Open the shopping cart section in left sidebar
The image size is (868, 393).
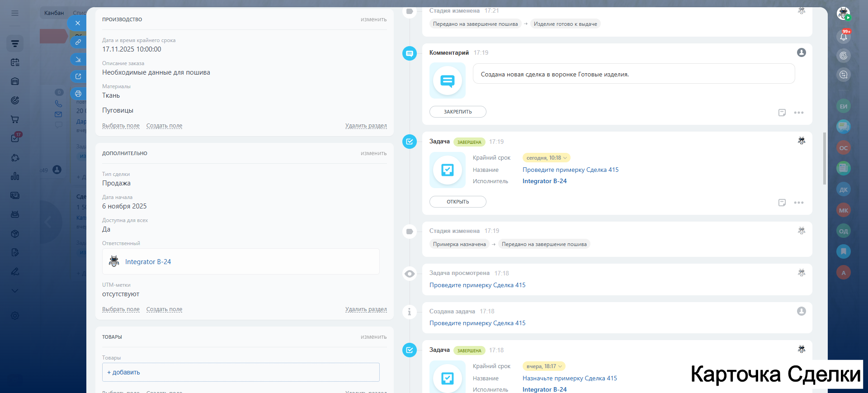point(15,119)
